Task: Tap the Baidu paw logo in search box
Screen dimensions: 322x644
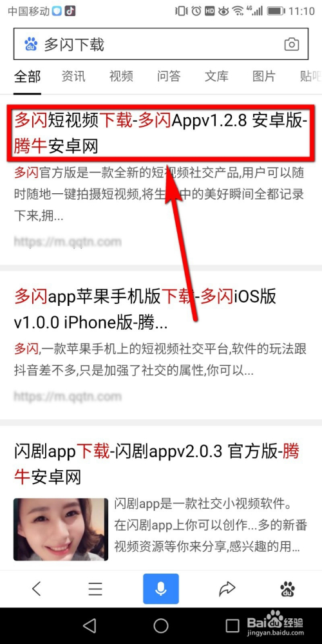Action: coord(31,44)
